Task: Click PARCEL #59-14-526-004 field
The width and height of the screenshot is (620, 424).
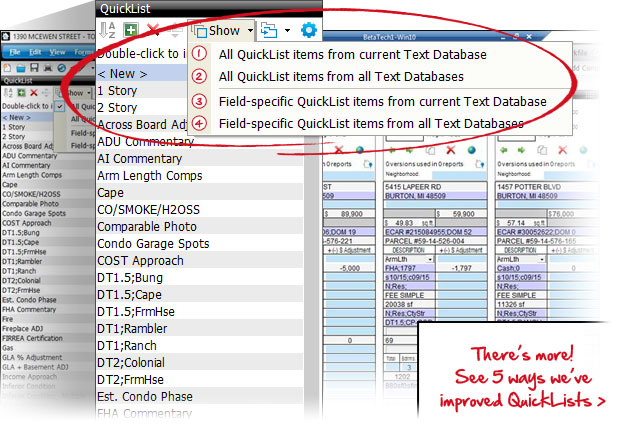Action: (435, 241)
